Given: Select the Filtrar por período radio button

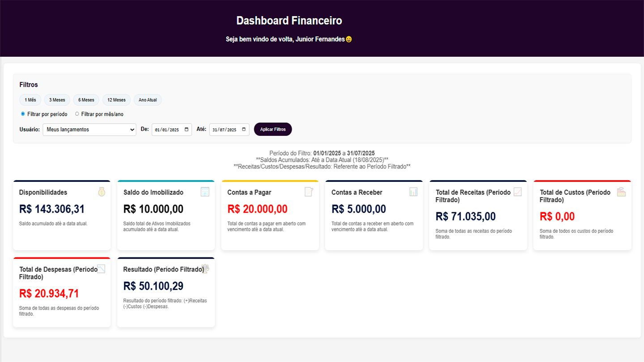Looking at the screenshot, I should click(x=23, y=114).
